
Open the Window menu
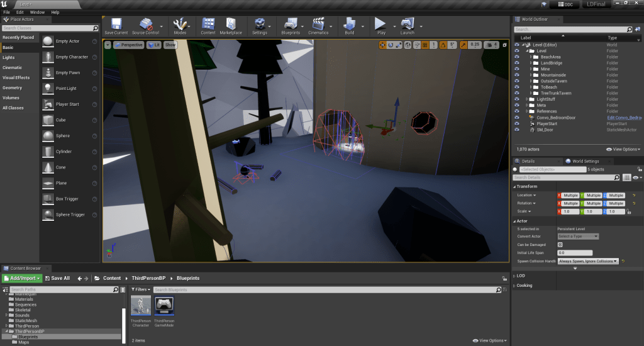pyautogui.click(x=37, y=12)
